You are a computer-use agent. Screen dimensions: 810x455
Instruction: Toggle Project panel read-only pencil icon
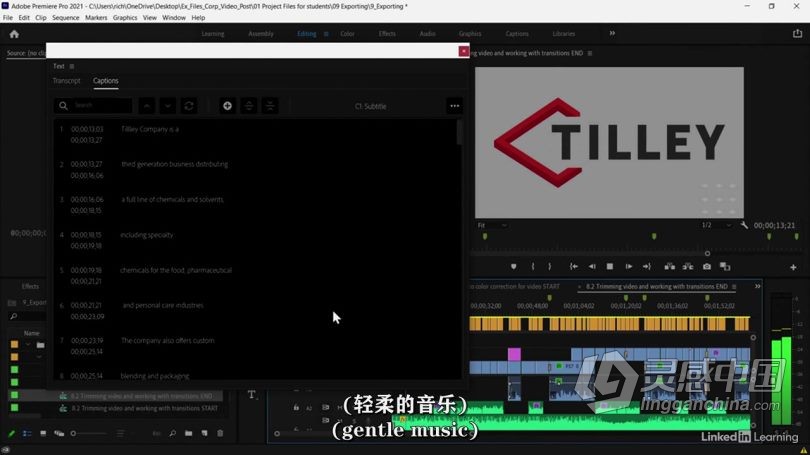click(11, 433)
